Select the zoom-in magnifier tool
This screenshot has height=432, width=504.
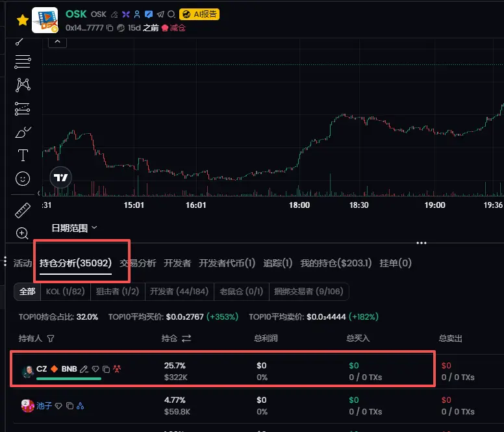[22, 233]
